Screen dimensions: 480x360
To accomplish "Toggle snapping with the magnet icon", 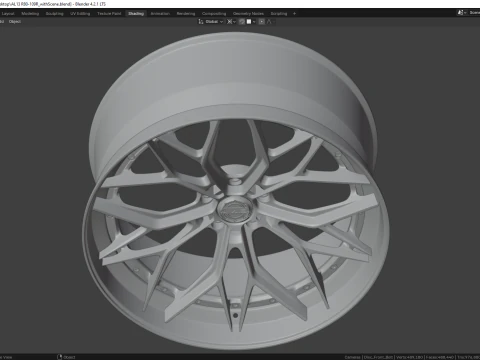I will tap(242, 22).
